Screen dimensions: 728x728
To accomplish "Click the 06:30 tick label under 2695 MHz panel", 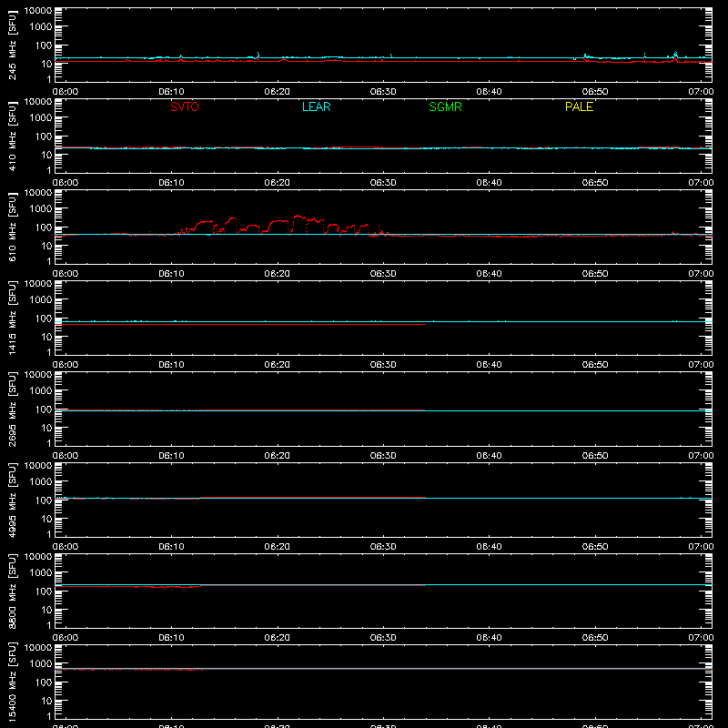I will pos(383,456).
